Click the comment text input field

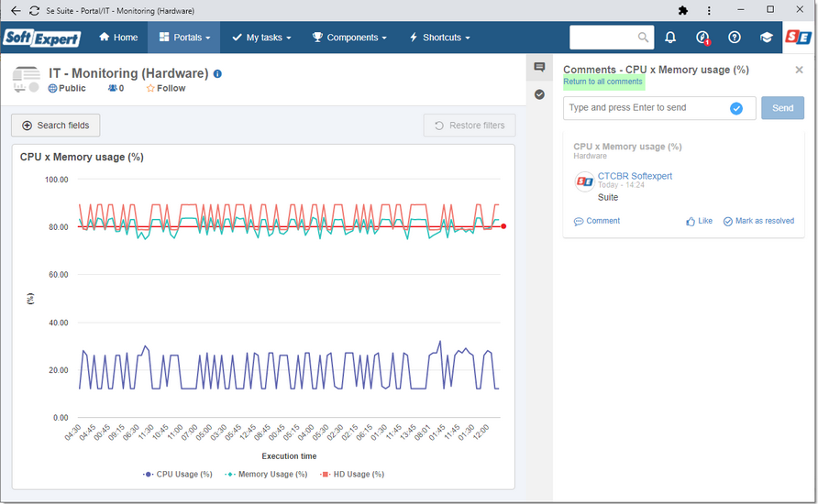click(647, 108)
